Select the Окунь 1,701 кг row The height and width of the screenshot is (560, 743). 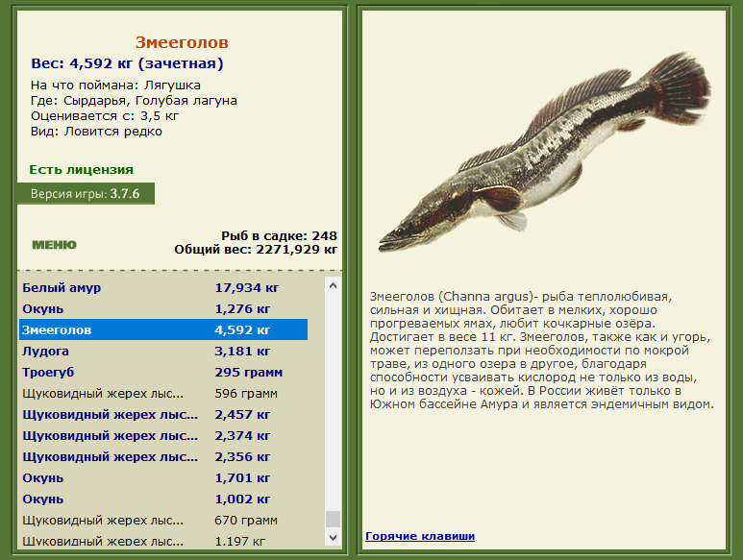click(163, 478)
